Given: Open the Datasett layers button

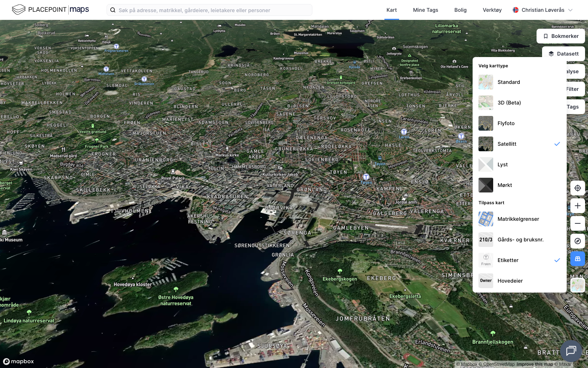Looking at the screenshot, I should click(x=563, y=54).
